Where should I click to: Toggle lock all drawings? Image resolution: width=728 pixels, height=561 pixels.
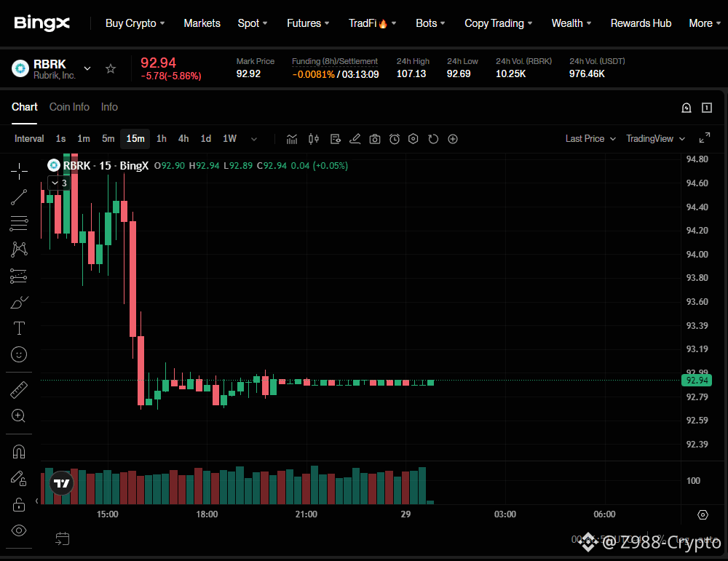point(19,504)
